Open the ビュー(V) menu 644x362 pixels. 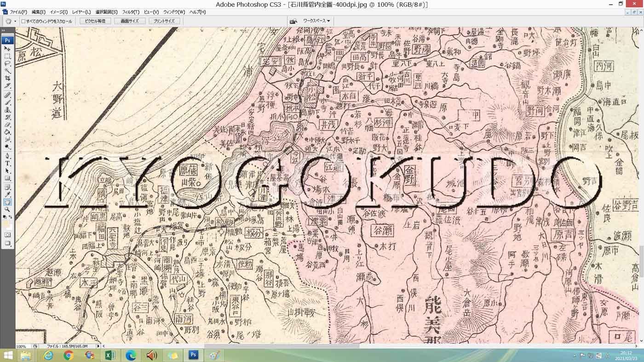(x=151, y=12)
